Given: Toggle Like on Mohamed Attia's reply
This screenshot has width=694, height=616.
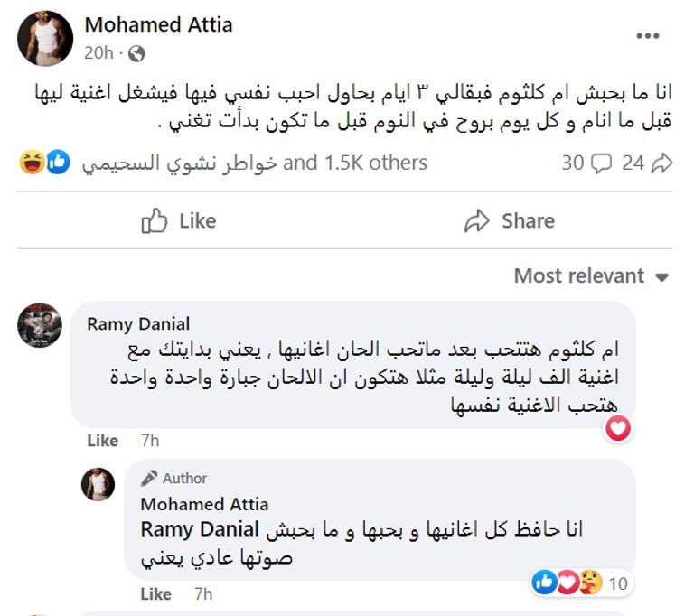Looking at the screenshot, I should 155,593.
